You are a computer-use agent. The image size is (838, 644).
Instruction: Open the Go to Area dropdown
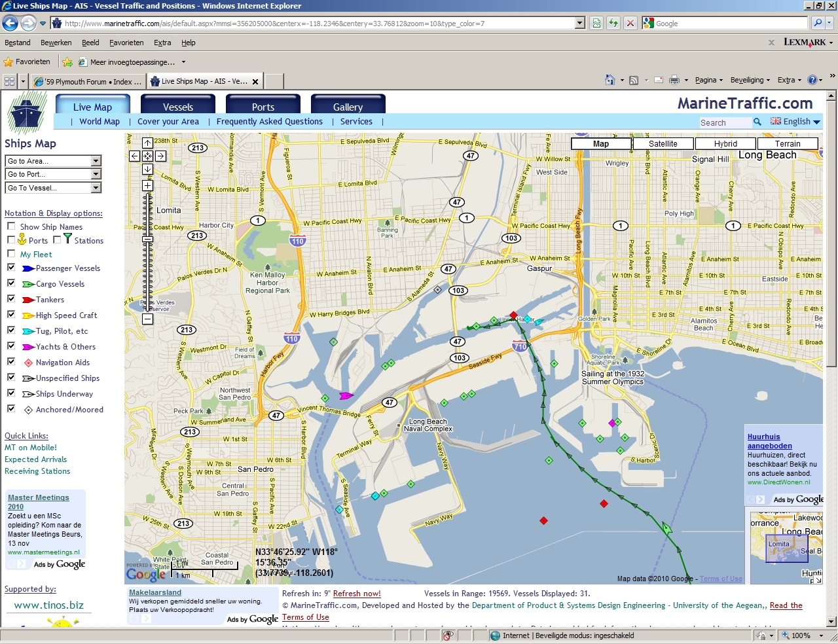pos(53,161)
